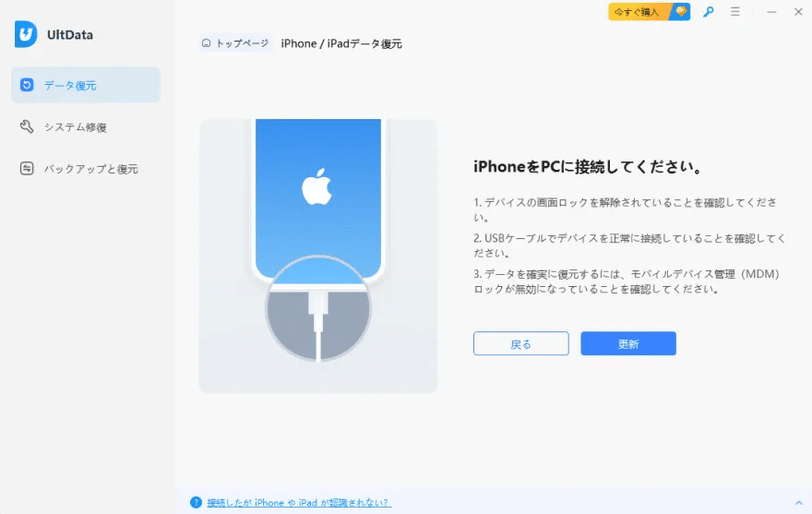Select the データ復元 sidebar menu item

[x=86, y=85]
